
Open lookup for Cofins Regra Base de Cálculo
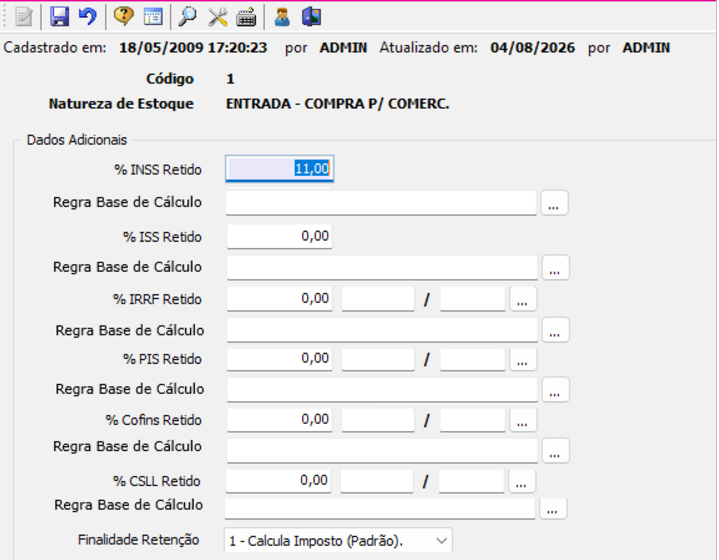pos(555,450)
